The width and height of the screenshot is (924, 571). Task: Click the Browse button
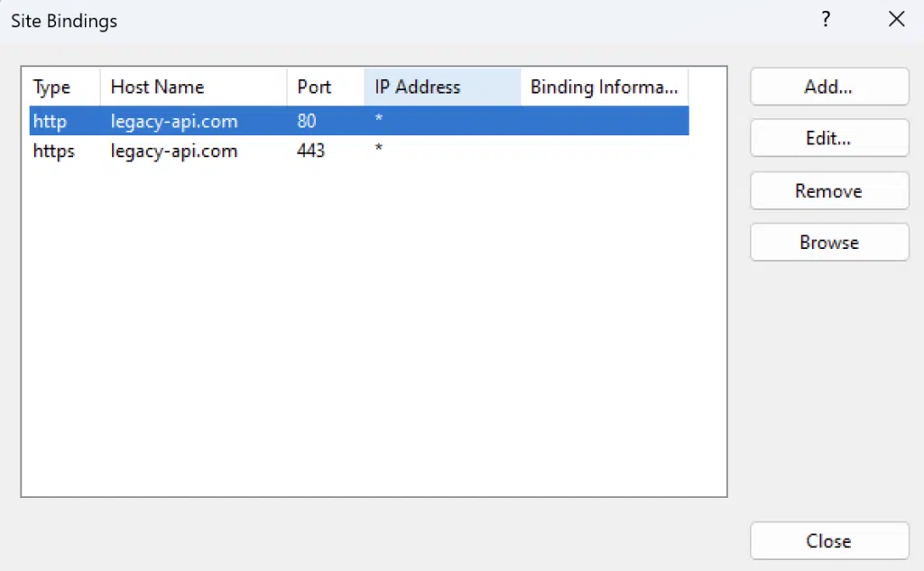[828, 243]
